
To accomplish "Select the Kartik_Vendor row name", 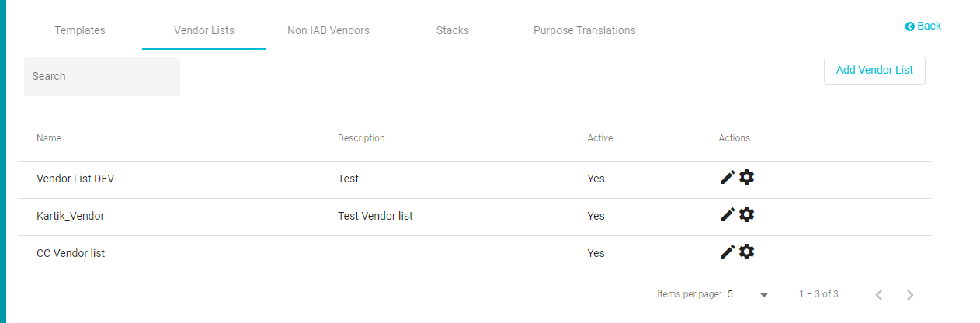I will (x=71, y=216).
